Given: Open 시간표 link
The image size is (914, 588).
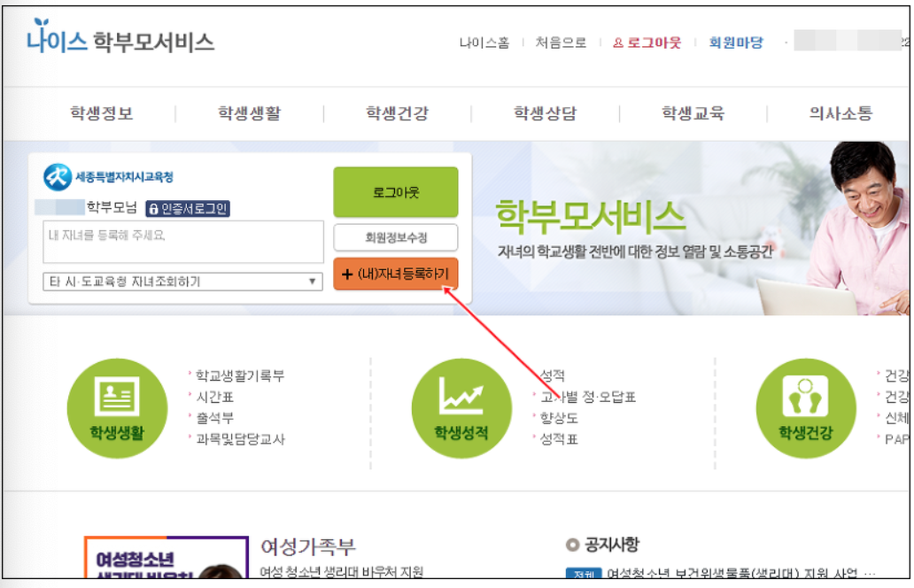Looking at the screenshot, I should 214,397.
